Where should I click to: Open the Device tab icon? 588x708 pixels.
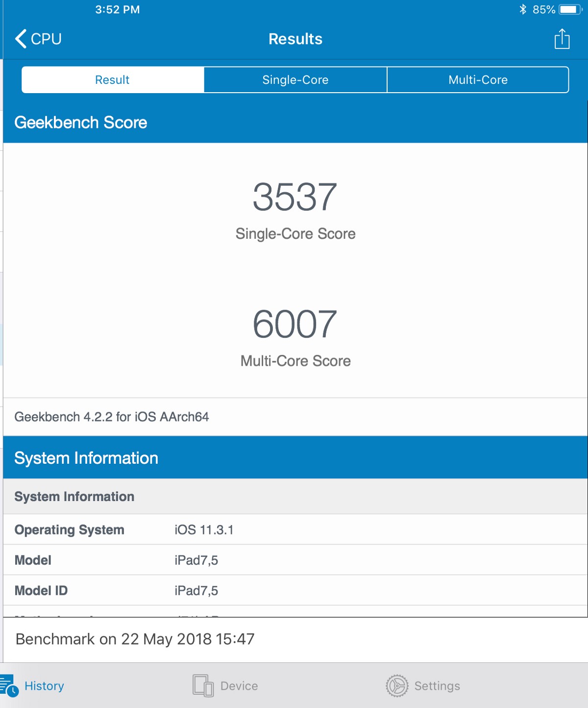[x=203, y=685]
